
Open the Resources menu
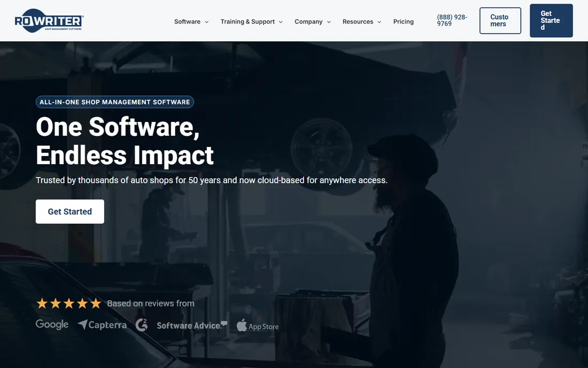tap(358, 22)
